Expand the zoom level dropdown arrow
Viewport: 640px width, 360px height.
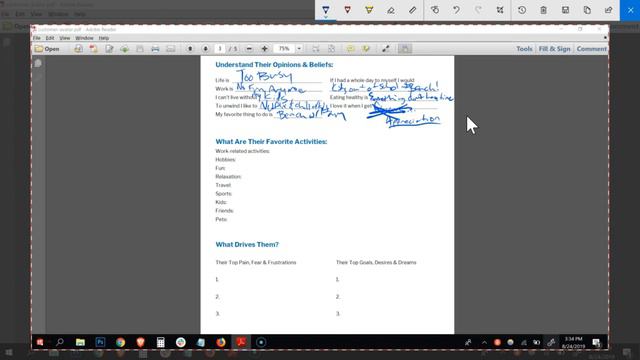point(299,49)
